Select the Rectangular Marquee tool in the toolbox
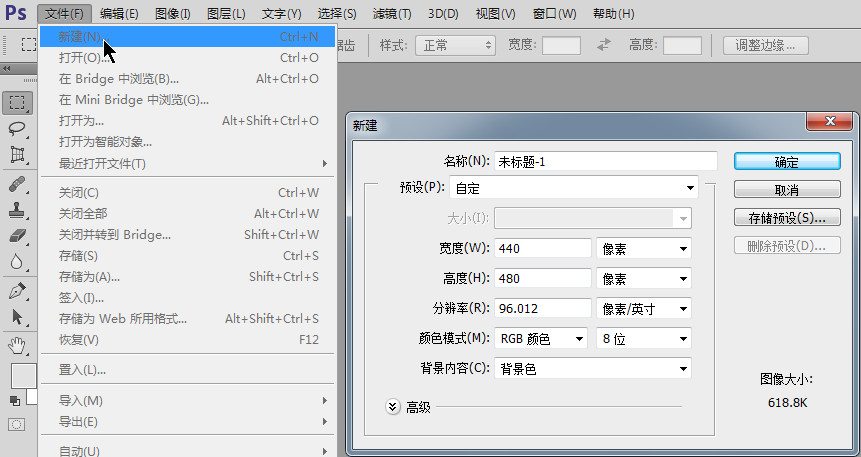This screenshot has height=457, width=861. (17, 103)
